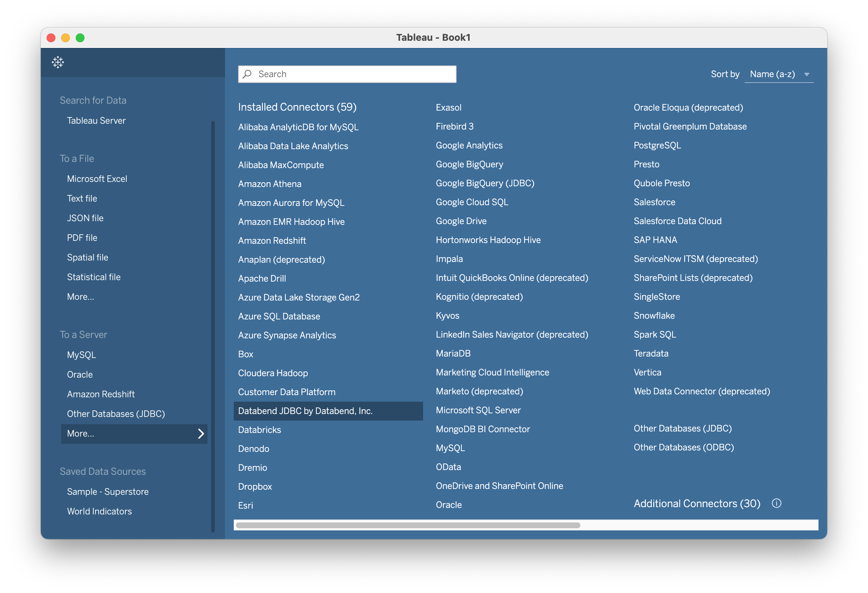Choose Google BigQuery connector
The height and width of the screenshot is (593, 868).
click(469, 164)
